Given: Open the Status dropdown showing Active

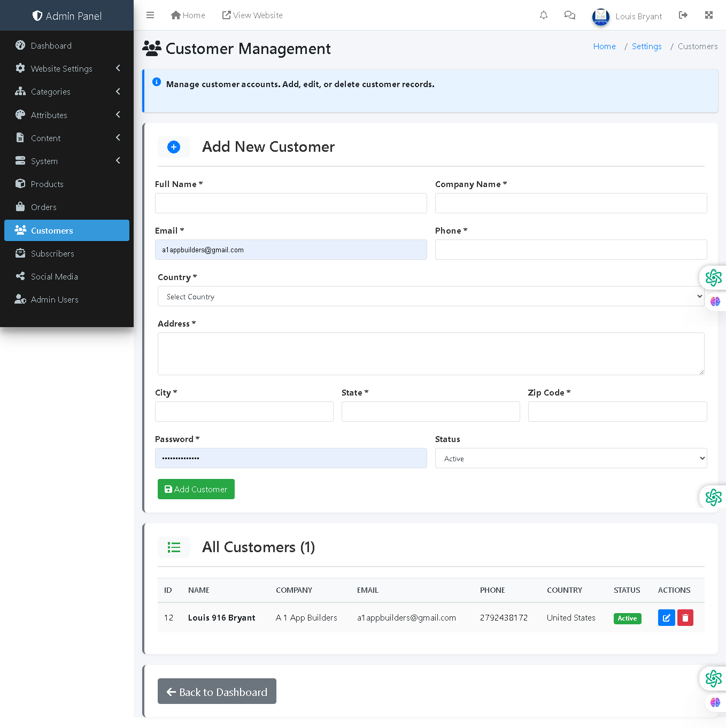Looking at the screenshot, I should (x=570, y=458).
